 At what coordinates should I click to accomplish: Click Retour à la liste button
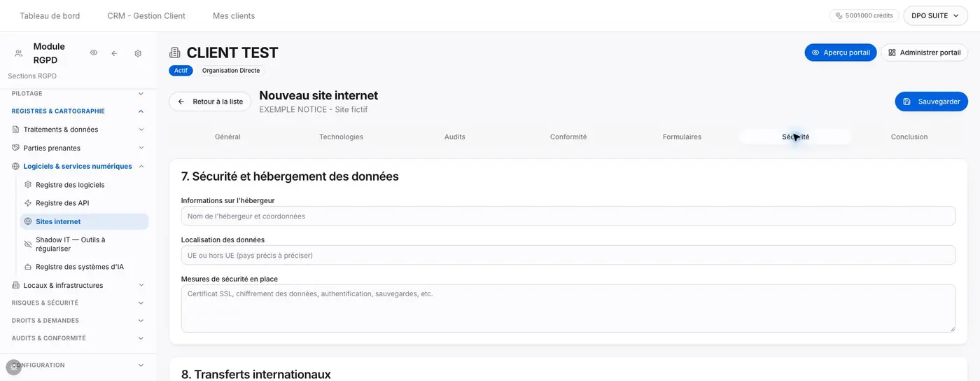click(x=210, y=102)
